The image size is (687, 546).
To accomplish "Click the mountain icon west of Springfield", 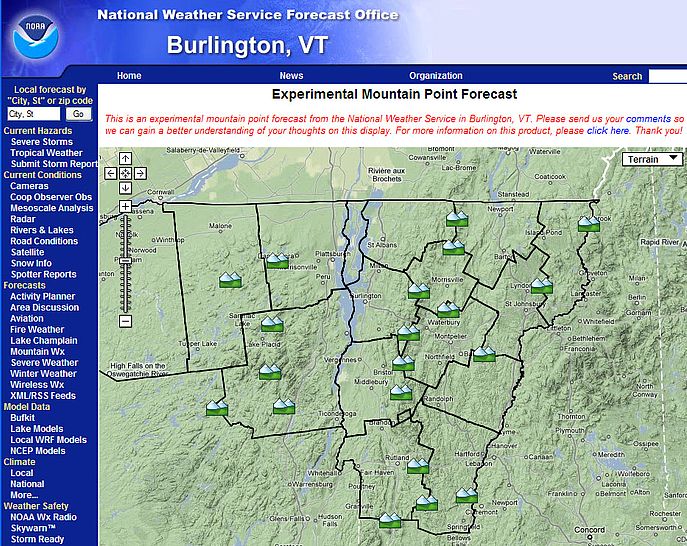I will tap(426, 503).
